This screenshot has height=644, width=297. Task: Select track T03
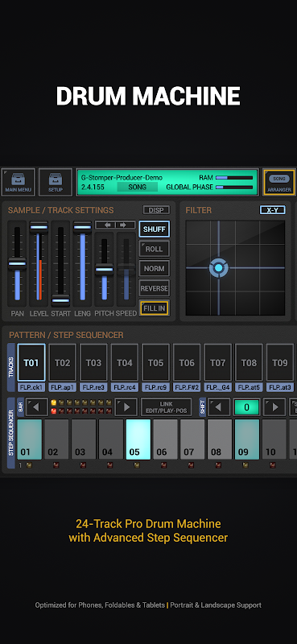coord(93,363)
